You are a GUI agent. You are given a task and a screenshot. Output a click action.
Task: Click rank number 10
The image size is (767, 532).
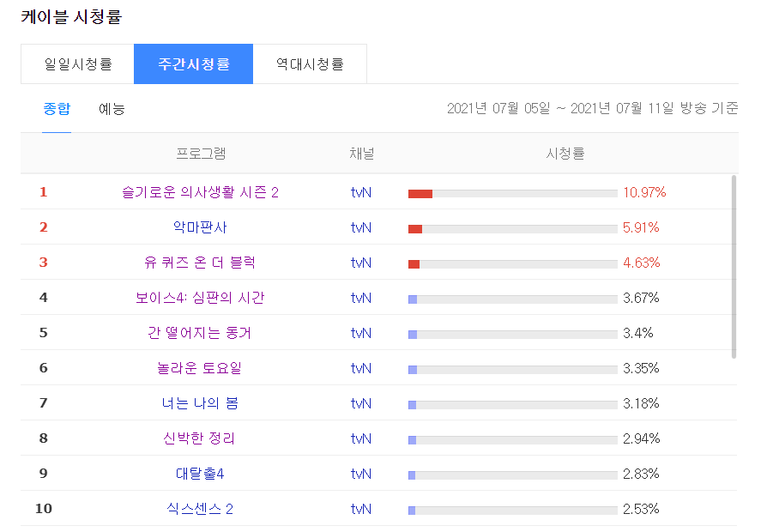coord(44,509)
